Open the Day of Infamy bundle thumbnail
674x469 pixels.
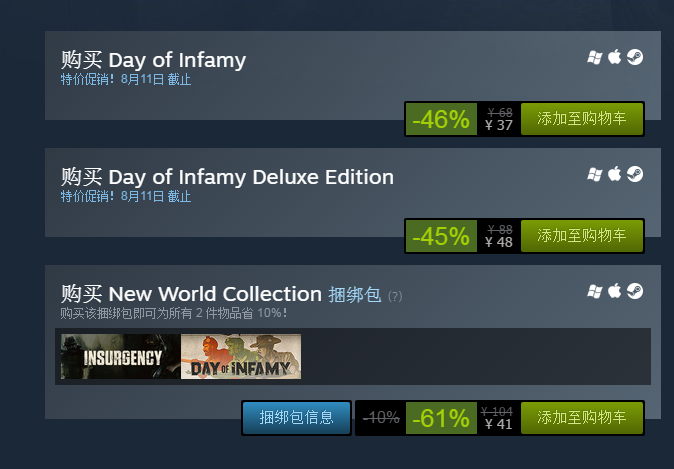pos(241,357)
